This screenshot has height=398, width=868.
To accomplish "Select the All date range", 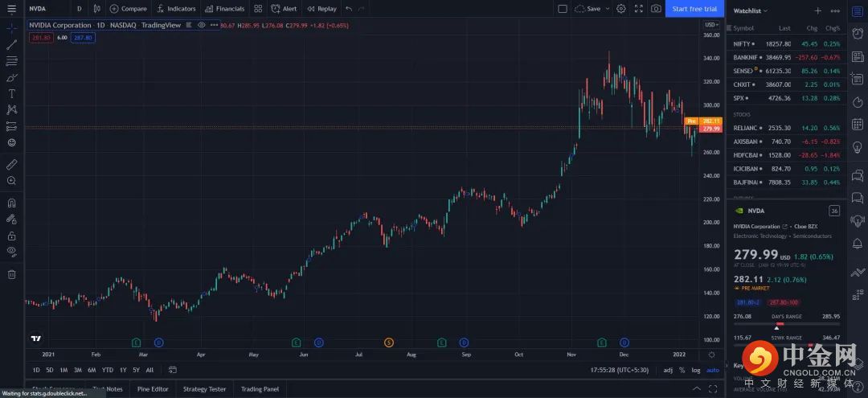I will pyautogui.click(x=149, y=370).
